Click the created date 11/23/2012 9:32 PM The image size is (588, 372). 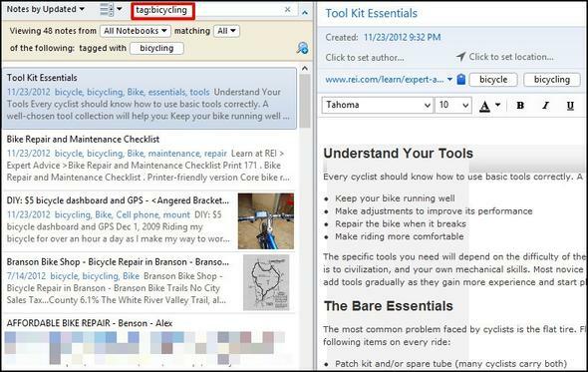coord(402,38)
